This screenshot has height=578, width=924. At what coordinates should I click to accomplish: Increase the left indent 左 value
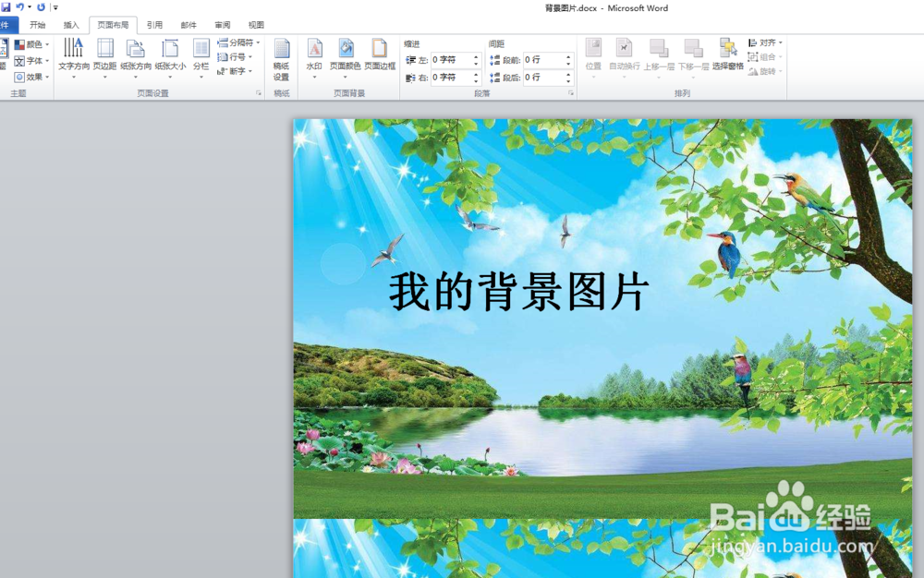[x=476, y=57]
